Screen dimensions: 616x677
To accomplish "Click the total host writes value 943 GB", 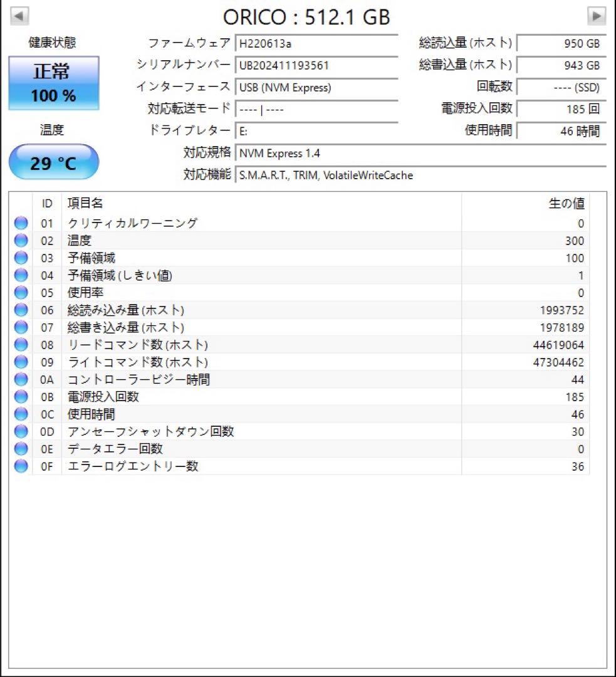I will pyautogui.click(x=561, y=66).
